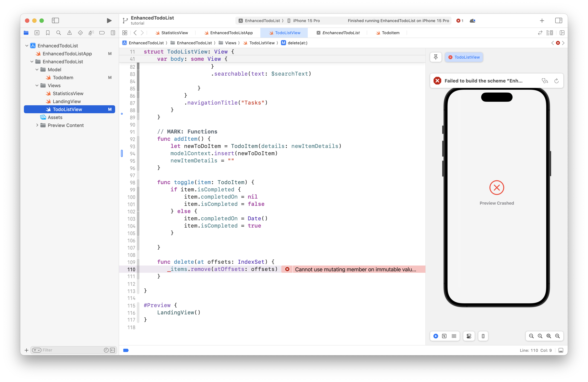
Task: Click the error count in the toolbar
Action: [x=459, y=21]
